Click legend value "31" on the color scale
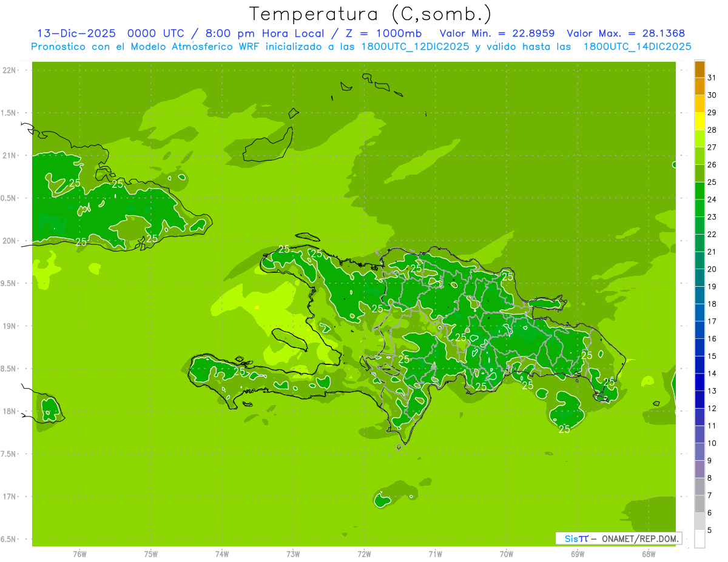 (712, 78)
